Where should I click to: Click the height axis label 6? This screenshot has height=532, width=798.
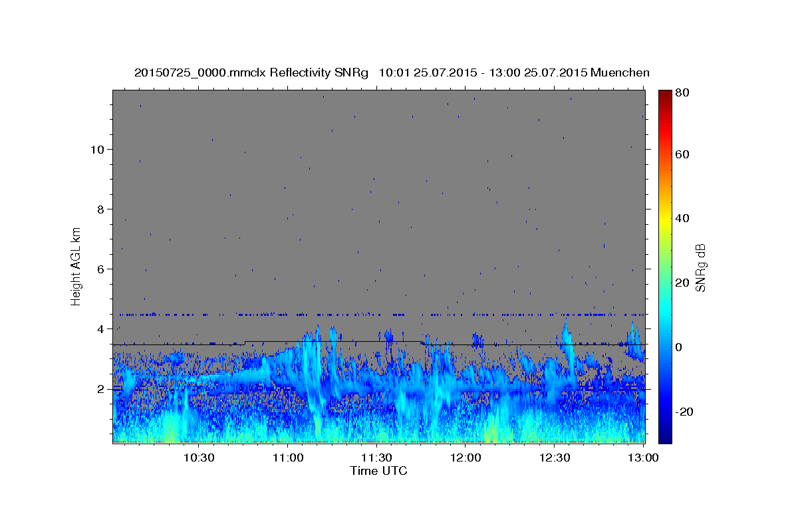click(99, 269)
